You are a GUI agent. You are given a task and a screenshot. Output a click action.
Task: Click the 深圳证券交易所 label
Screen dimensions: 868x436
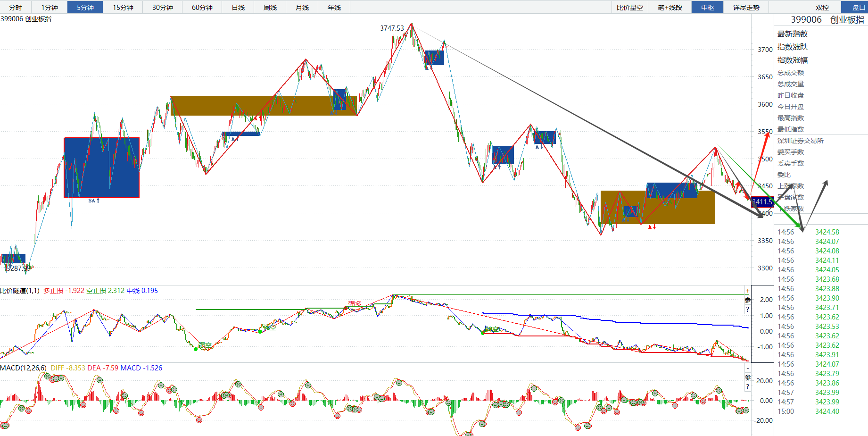click(801, 141)
